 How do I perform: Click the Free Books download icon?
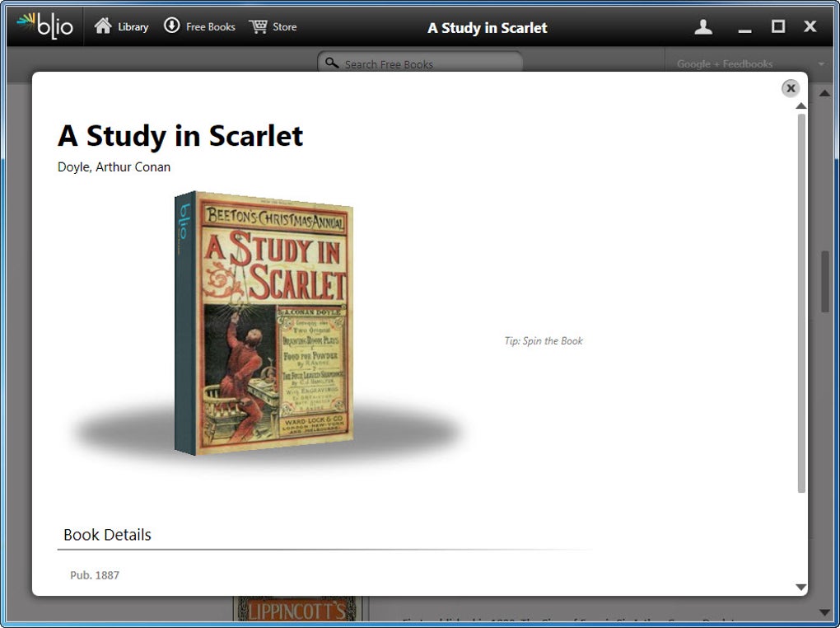(x=171, y=26)
